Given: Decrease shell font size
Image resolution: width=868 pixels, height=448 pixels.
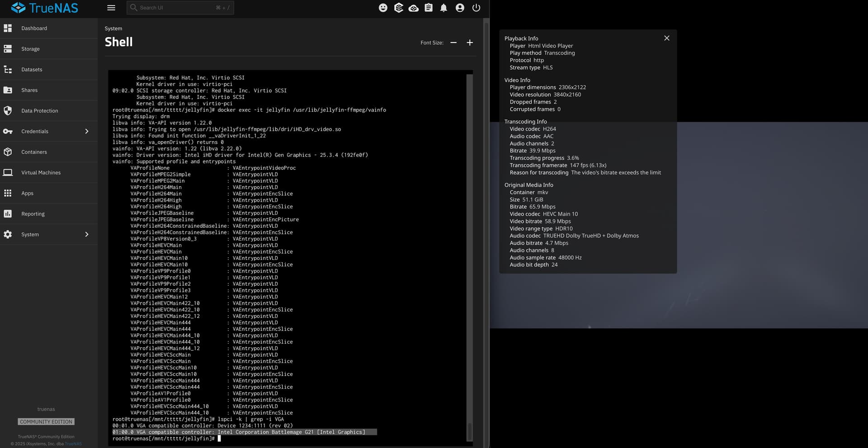Looking at the screenshot, I should [453, 42].
